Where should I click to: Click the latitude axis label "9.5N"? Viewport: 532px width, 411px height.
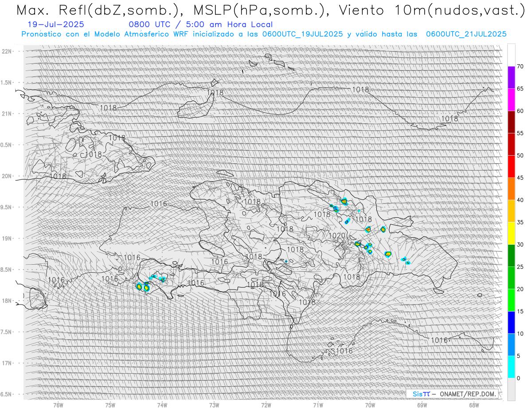click(x=7, y=207)
